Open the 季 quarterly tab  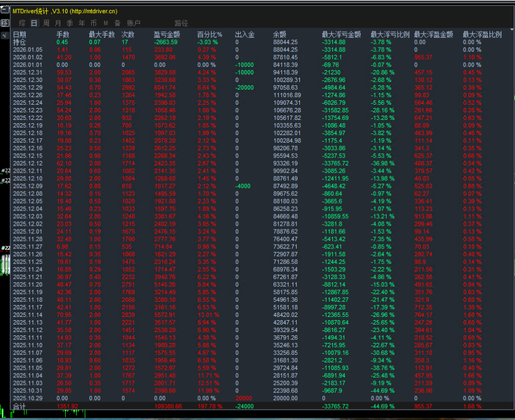point(70,23)
